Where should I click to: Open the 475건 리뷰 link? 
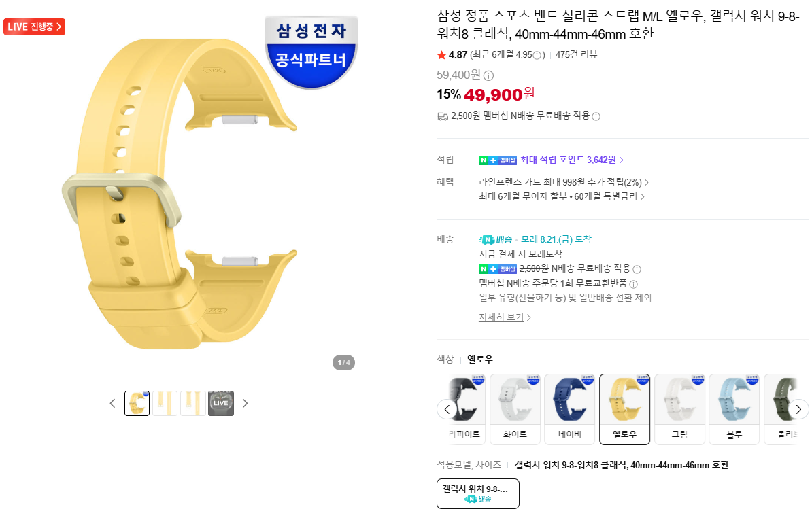pyautogui.click(x=577, y=54)
